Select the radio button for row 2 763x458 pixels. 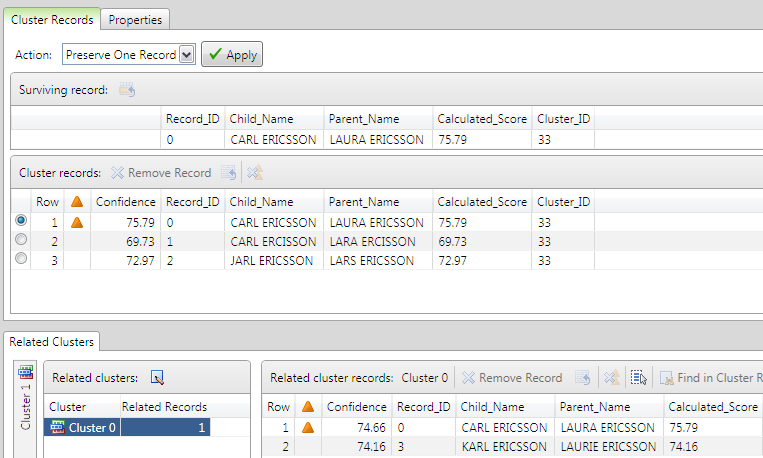21,241
